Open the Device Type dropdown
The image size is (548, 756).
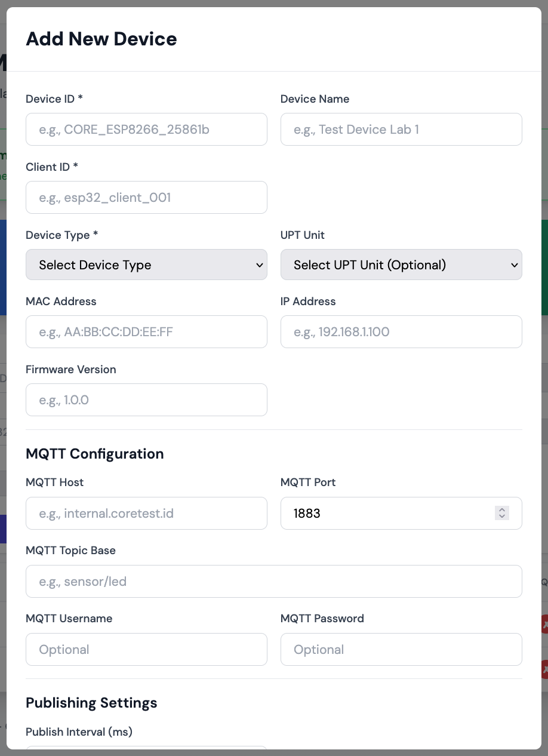146,265
